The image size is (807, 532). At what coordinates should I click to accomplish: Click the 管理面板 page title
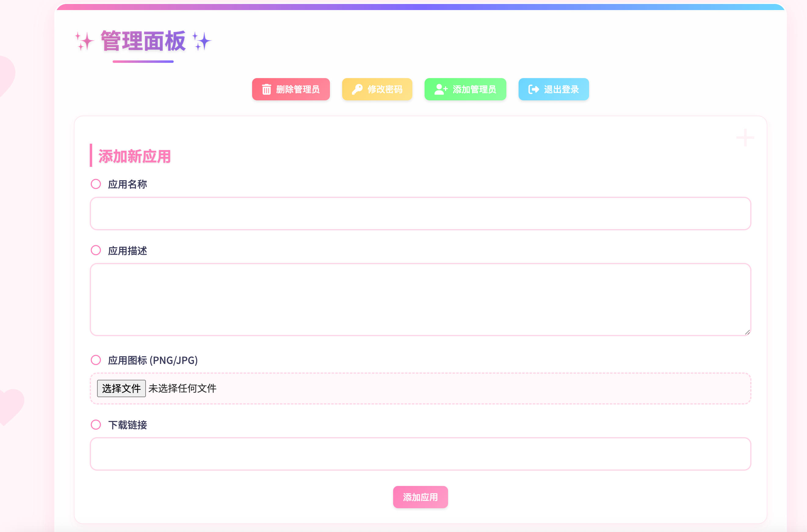143,41
